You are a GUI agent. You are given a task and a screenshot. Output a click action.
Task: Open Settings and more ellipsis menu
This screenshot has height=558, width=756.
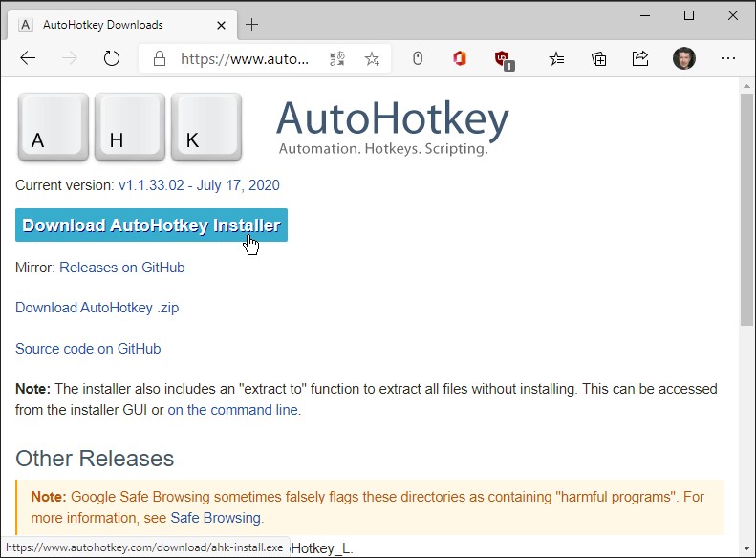728,58
